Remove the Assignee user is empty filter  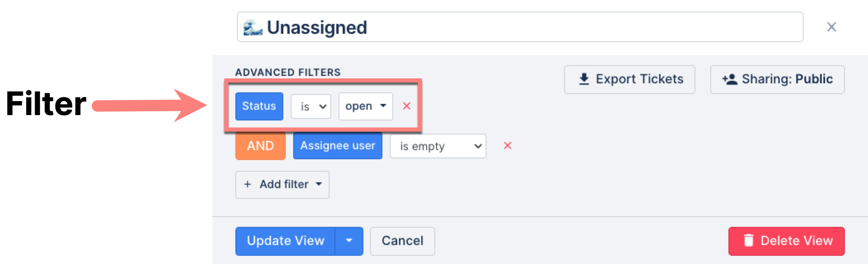pyautogui.click(x=508, y=146)
